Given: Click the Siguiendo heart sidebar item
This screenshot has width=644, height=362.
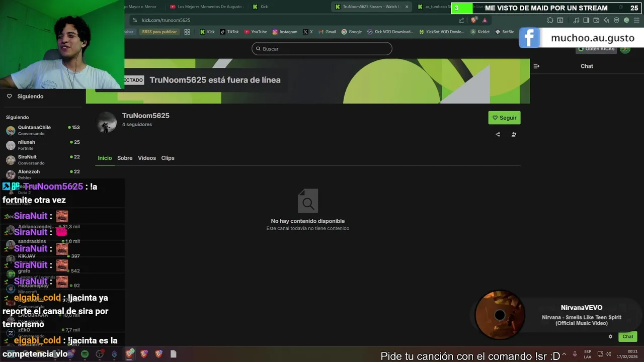Looking at the screenshot, I should (25, 96).
